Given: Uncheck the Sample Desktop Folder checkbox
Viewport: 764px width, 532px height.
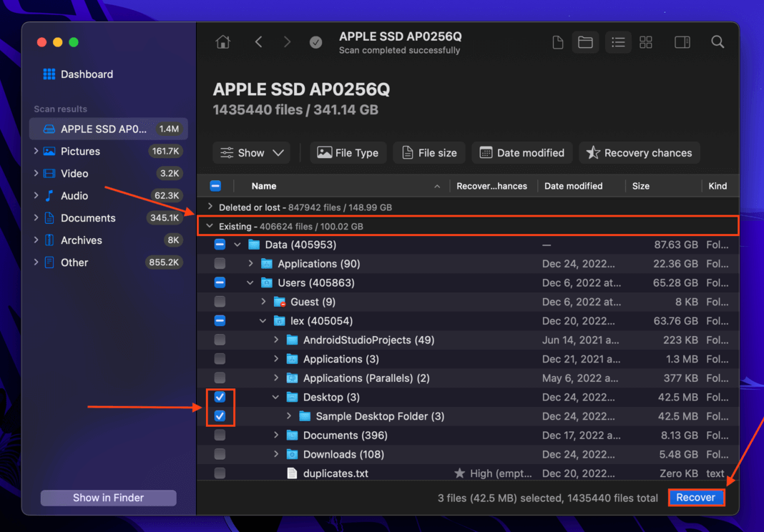Looking at the screenshot, I should click(220, 416).
